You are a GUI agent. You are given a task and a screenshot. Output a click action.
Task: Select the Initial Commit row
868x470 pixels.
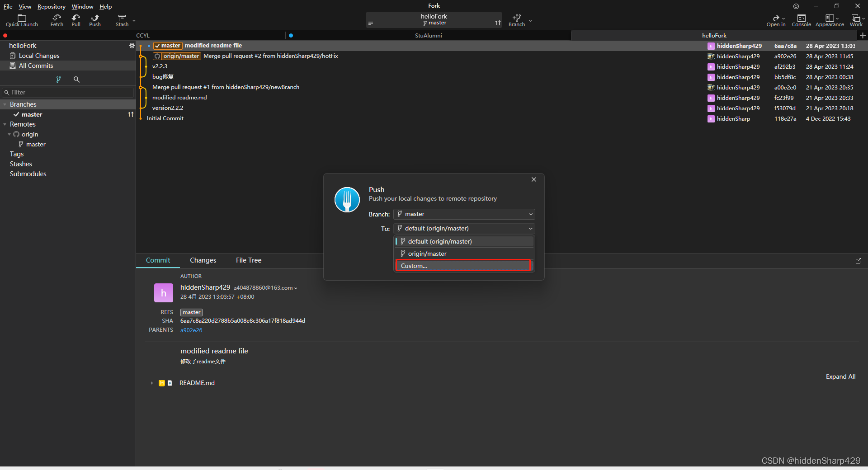[x=502, y=118]
